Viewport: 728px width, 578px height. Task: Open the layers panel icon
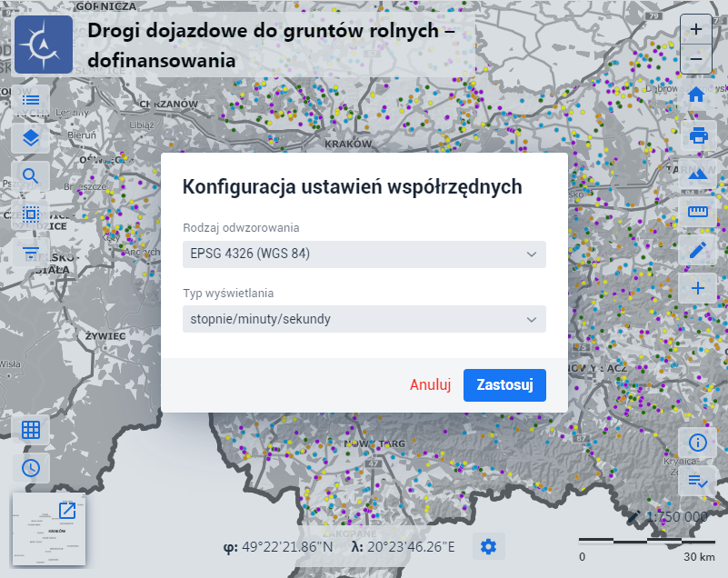point(31,138)
